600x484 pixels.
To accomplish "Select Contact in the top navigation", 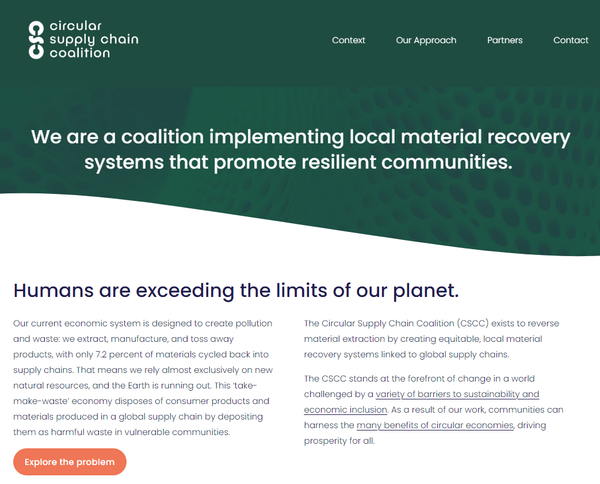I will (x=570, y=41).
